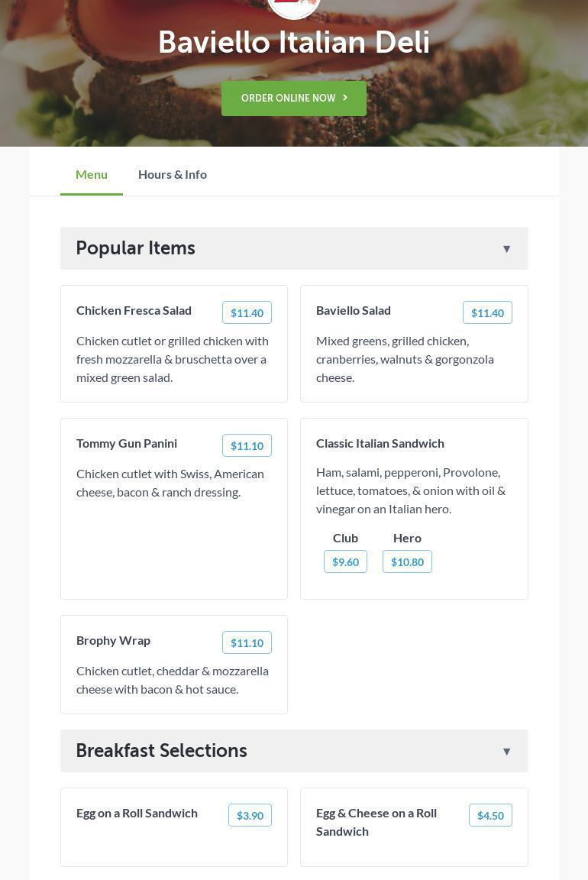Add Egg on a Roll for $3.90
The image size is (588, 880).
click(x=250, y=815)
